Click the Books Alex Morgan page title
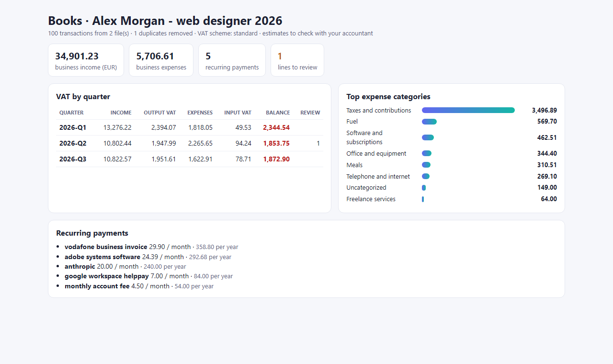This screenshot has height=364, width=613. coord(165,21)
